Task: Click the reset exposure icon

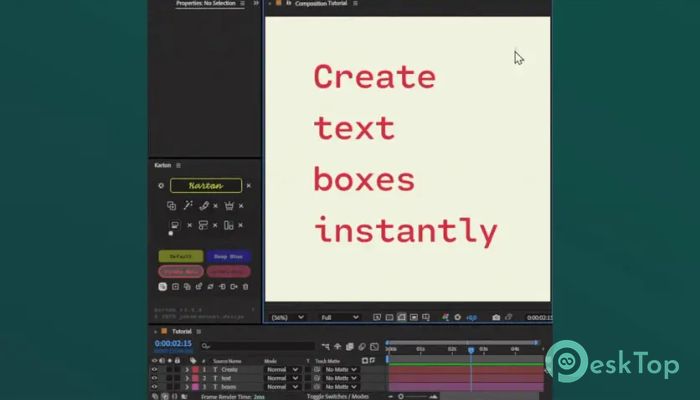Action: 458,317
